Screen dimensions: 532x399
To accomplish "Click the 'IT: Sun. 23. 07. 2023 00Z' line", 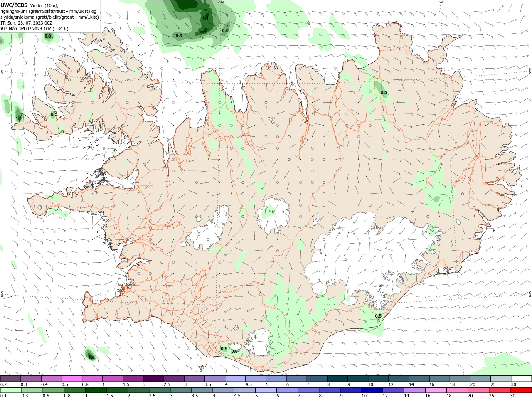I will 27,23.
